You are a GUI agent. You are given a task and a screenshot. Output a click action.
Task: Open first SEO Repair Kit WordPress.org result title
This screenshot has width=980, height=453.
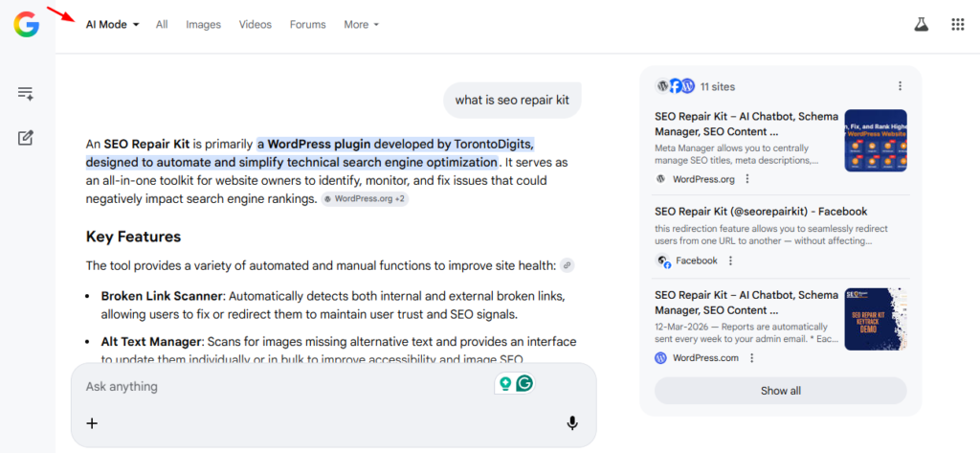(x=746, y=124)
